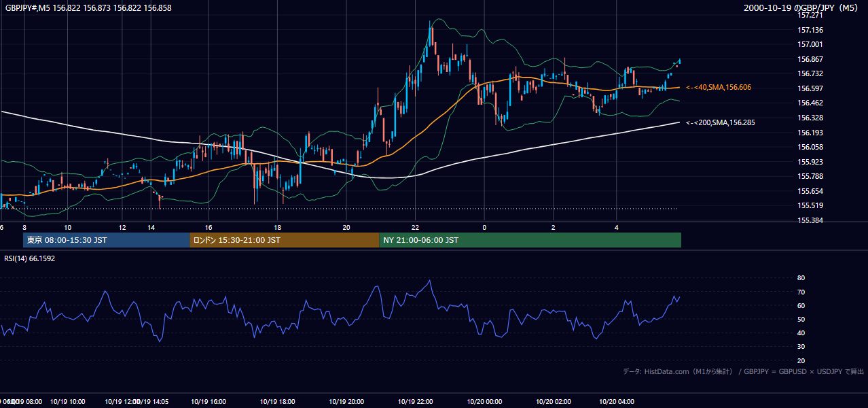Click RSI scale value 70
Image resolution: width=868 pixels, height=408 pixels.
[801, 292]
